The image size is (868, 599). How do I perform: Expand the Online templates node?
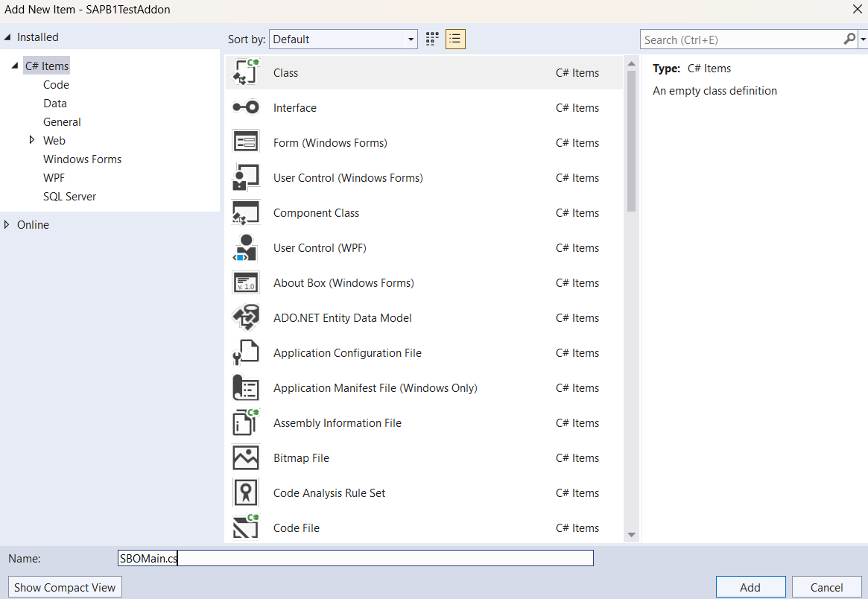pyautogui.click(x=7, y=224)
